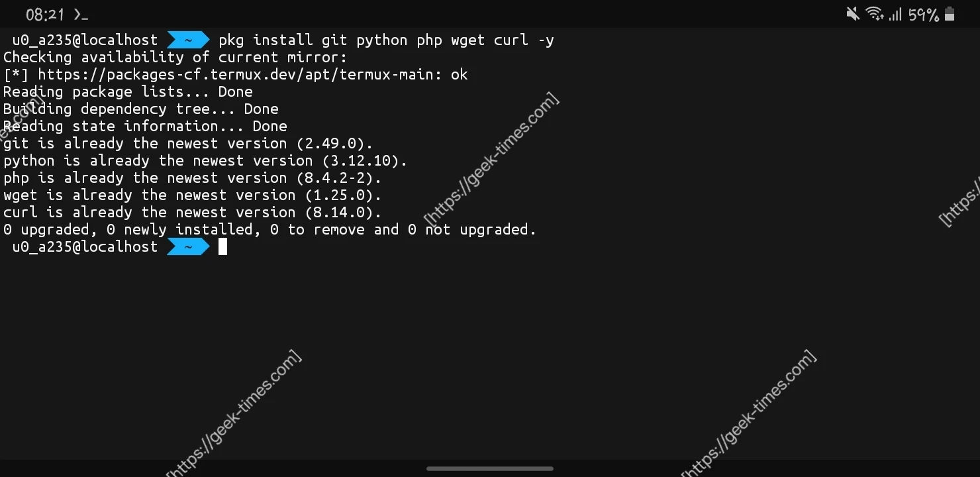Tap the Wi-Fi signal icon
The width and height of the screenshot is (980, 477).
(874, 14)
